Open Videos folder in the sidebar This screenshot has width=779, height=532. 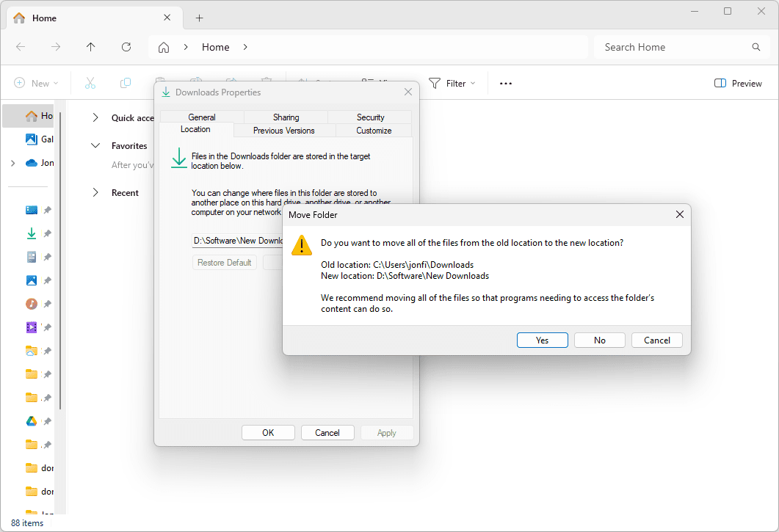click(32, 327)
